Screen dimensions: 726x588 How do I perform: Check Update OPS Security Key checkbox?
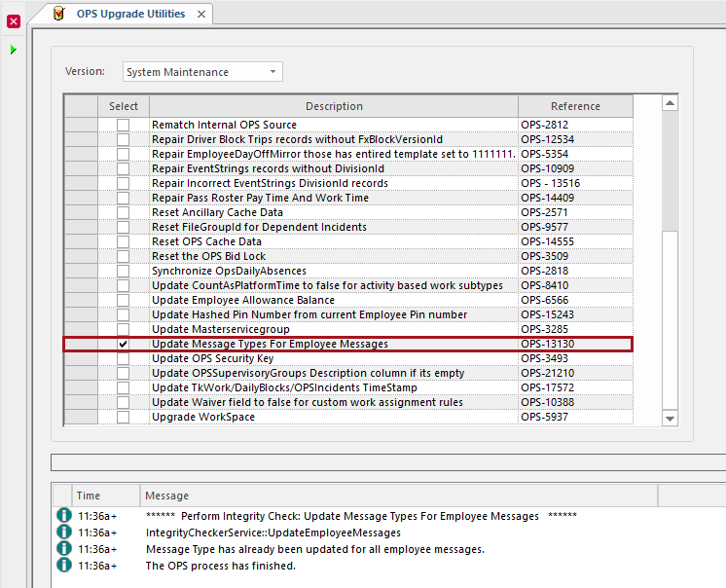click(x=124, y=358)
